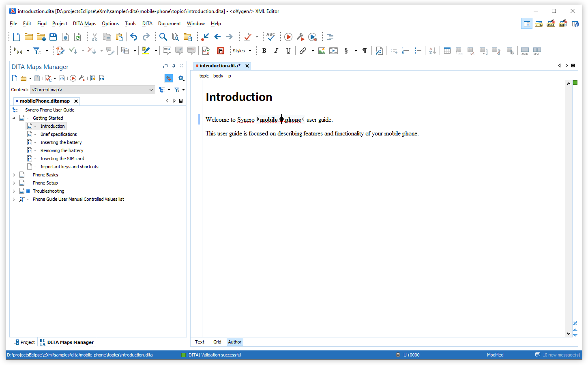Image resolution: width=588 pixels, height=365 pixels.
Task: Toggle italic formatting
Action: (x=276, y=51)
